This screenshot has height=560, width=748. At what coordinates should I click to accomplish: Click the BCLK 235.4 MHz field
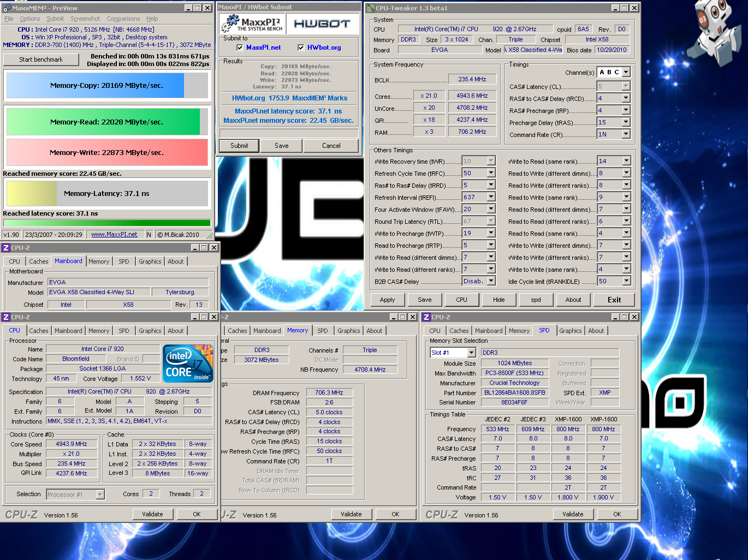472,79
